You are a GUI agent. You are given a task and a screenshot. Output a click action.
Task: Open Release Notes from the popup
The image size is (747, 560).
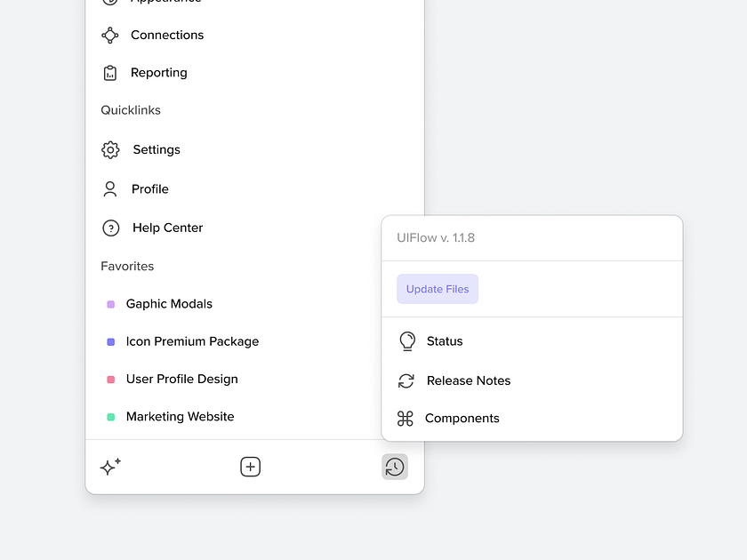pos(469,380)
